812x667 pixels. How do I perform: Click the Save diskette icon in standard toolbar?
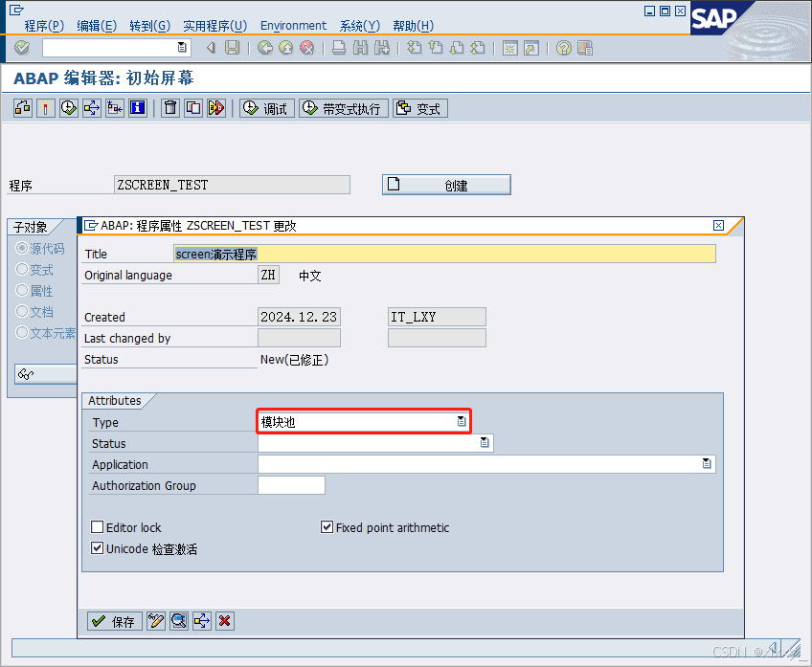(x=232, y=48)
